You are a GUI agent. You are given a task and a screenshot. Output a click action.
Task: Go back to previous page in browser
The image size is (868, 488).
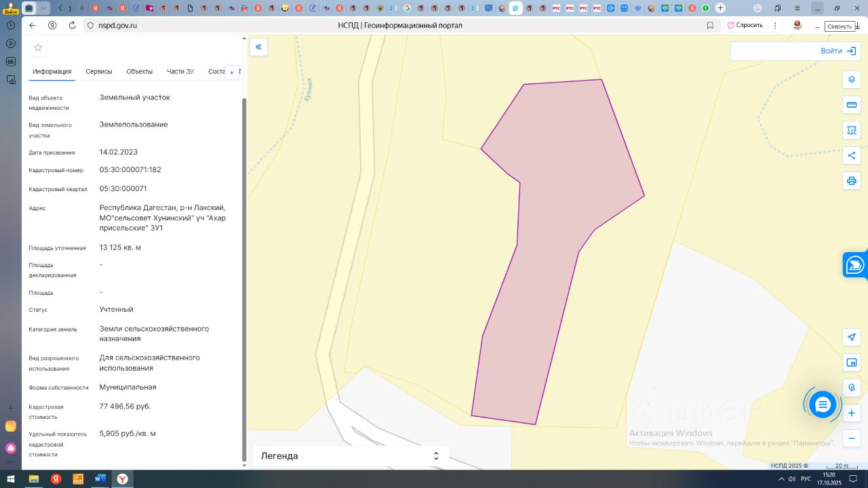(x=33, y=25)
